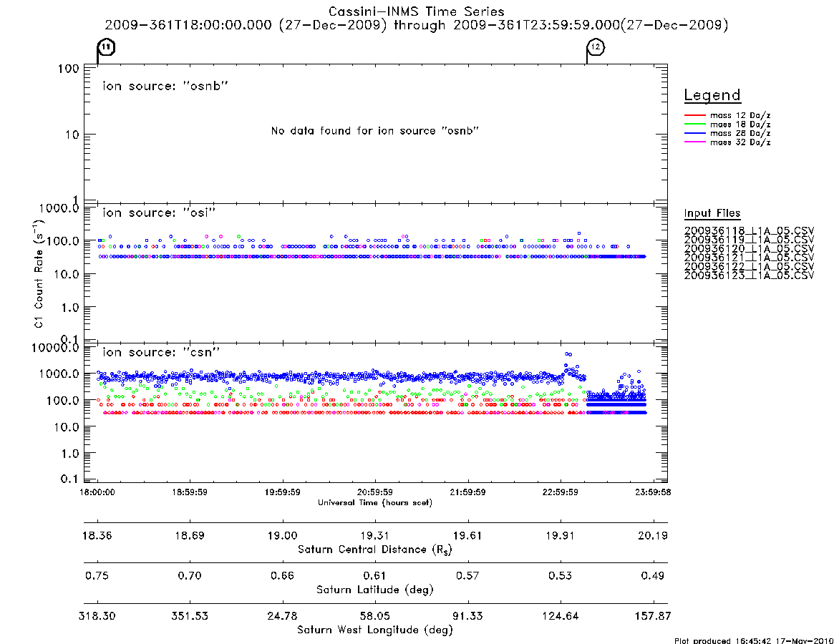This screenshot has height=644, width=834.
Task: Click the 20.19 central distance value
Action: [653, 535]
